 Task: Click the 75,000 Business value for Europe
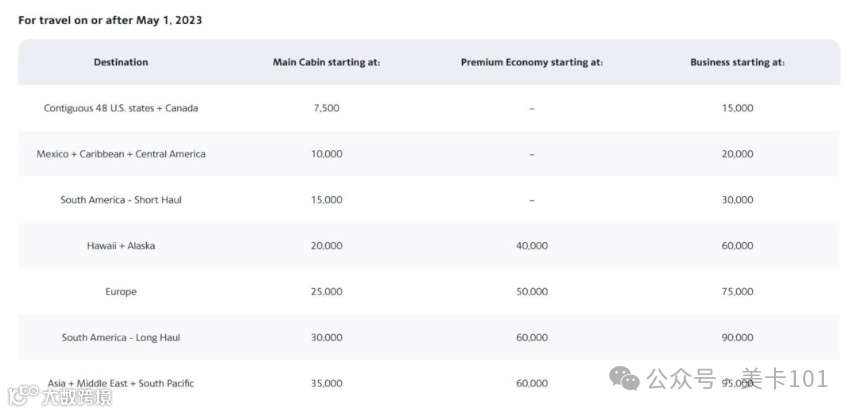click(737, 292)
